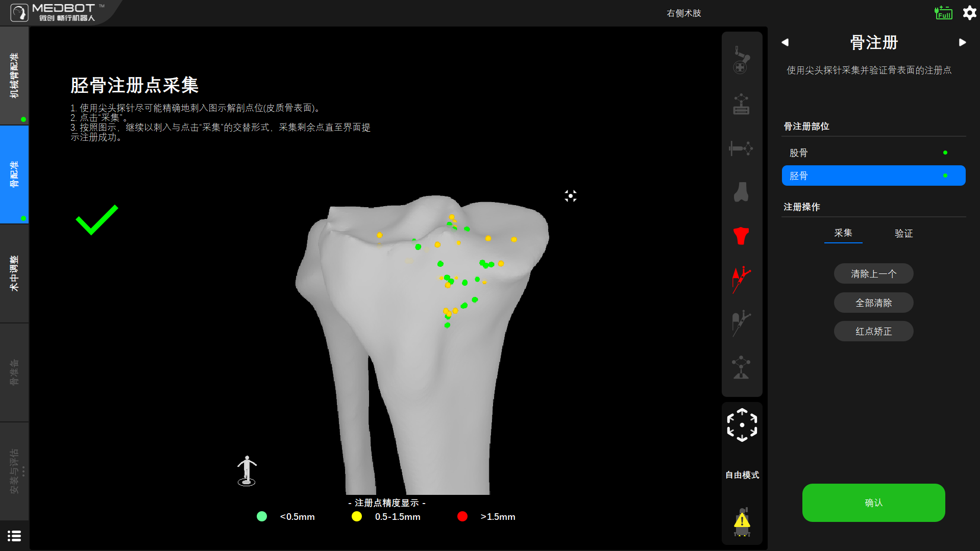Open the list menu icon at bottom left
The image size is (980, 551).
(x=14, y=536)
